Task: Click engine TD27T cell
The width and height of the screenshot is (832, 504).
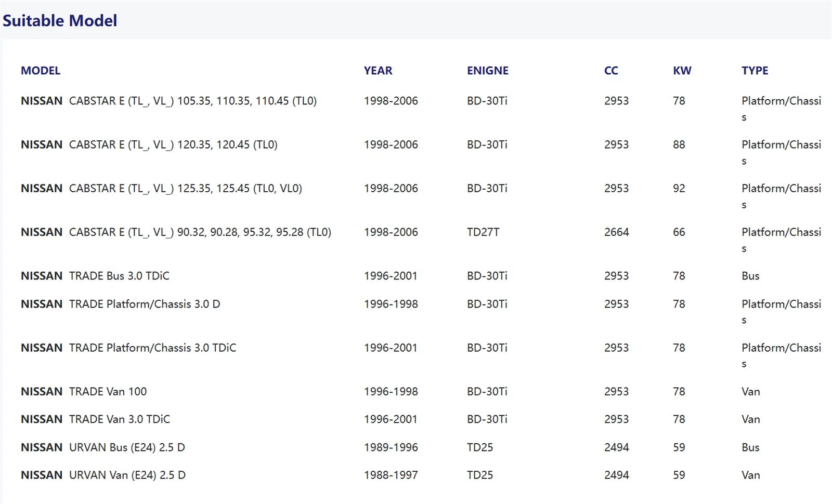Action: [483, 232]
